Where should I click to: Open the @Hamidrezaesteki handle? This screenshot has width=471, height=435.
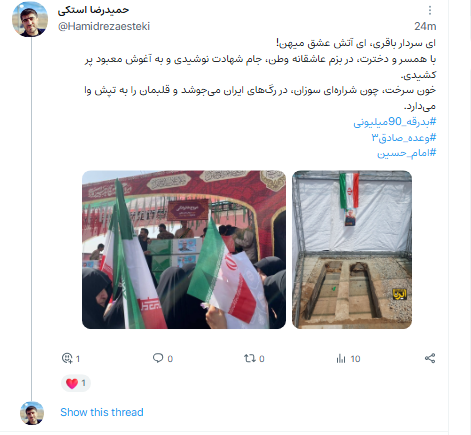coord(104,26)
